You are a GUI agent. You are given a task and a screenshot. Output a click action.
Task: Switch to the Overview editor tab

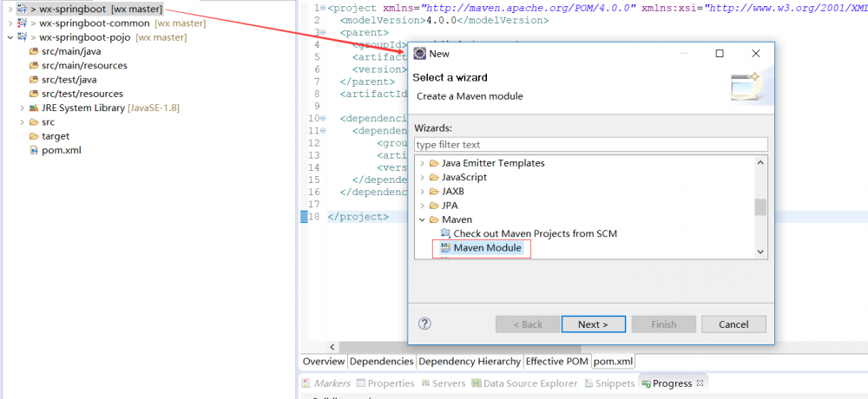click(324, 362)
